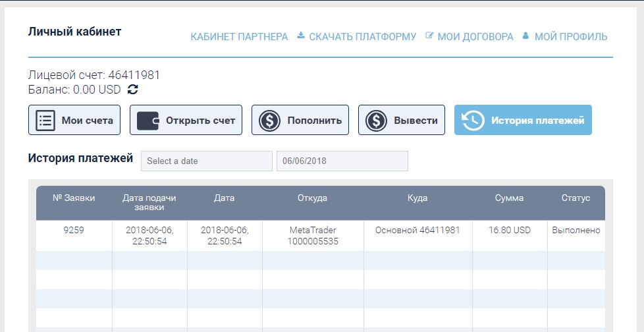The height and width of the screenshot is (332, 644).
Task: Open the Кабинет партнера link
Action: coord(239,37)
